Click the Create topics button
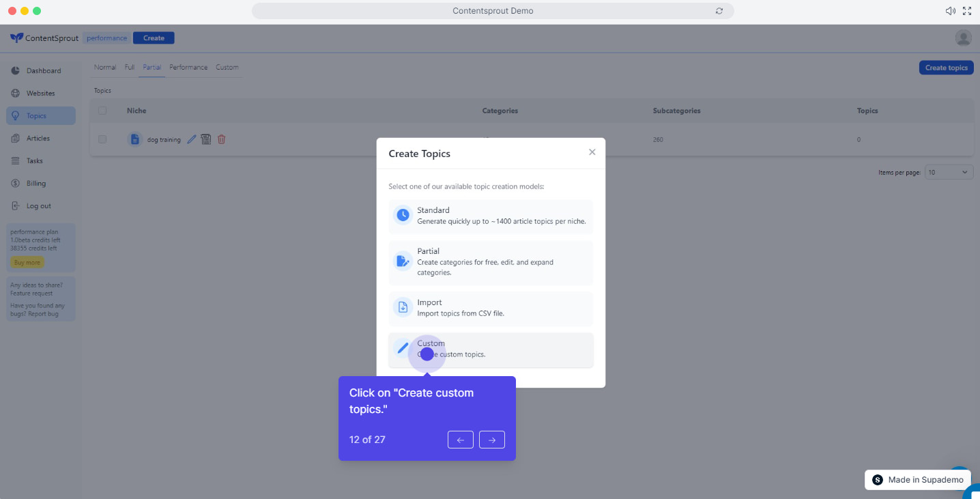The image size is (980, 499). tap(946, 67)
